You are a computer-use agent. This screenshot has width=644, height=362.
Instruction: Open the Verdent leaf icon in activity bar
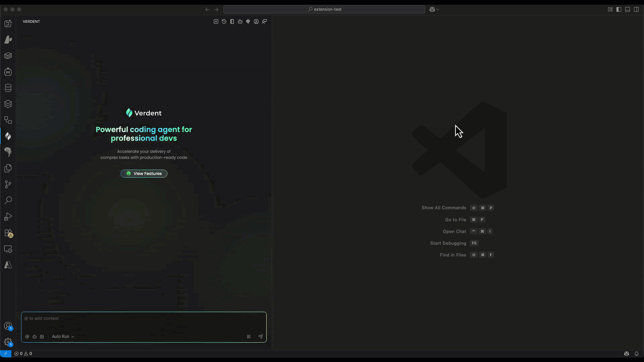[8, 136]
